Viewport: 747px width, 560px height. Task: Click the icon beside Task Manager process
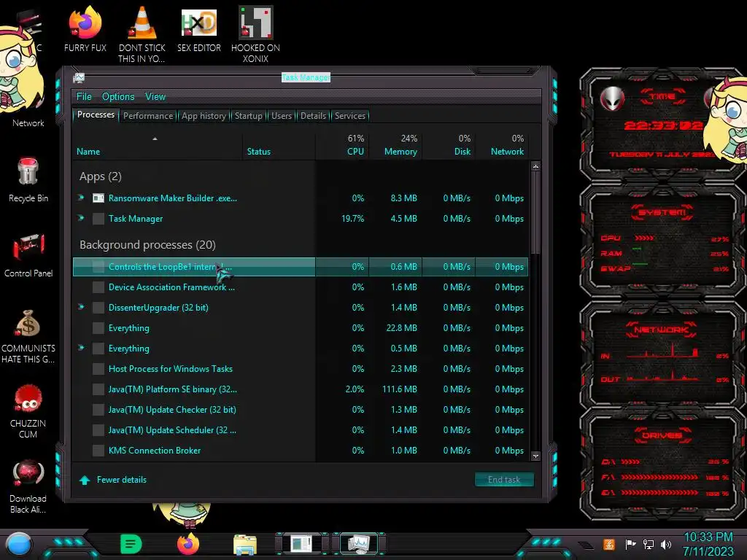[x=98, y=219]
